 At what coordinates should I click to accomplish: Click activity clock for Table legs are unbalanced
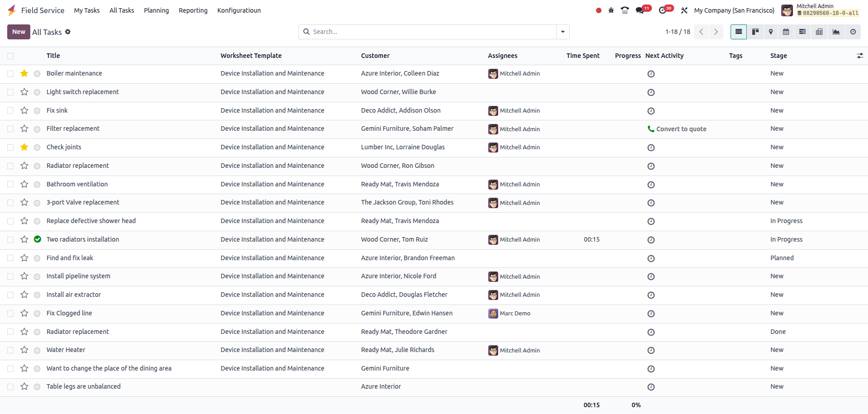pyautogui.click(x=651, y=387)
